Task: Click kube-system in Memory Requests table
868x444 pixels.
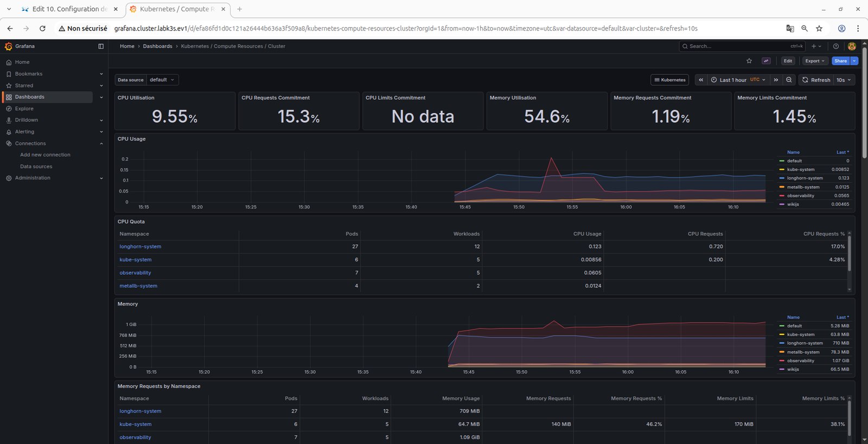Action: pyautogui.click(x=136, y=424)
